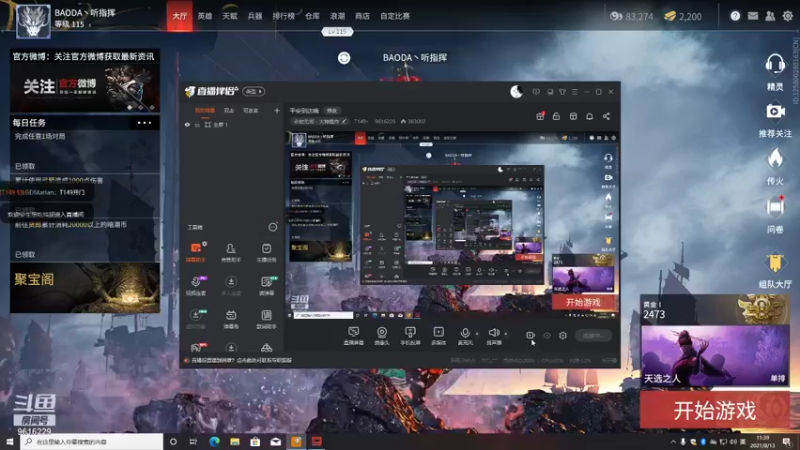Open the lyrics assistant tool in the toolbox
The width and height of the screenshot is (800, 450).
click(266, 319)
